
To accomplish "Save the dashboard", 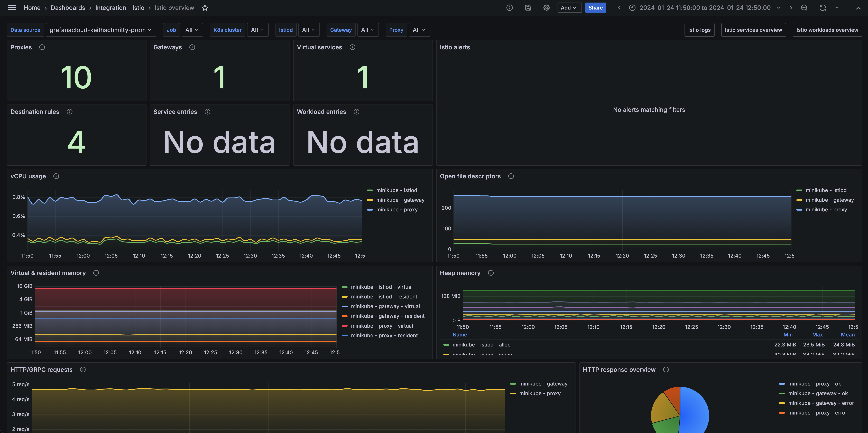I will (x=528, y=7).
